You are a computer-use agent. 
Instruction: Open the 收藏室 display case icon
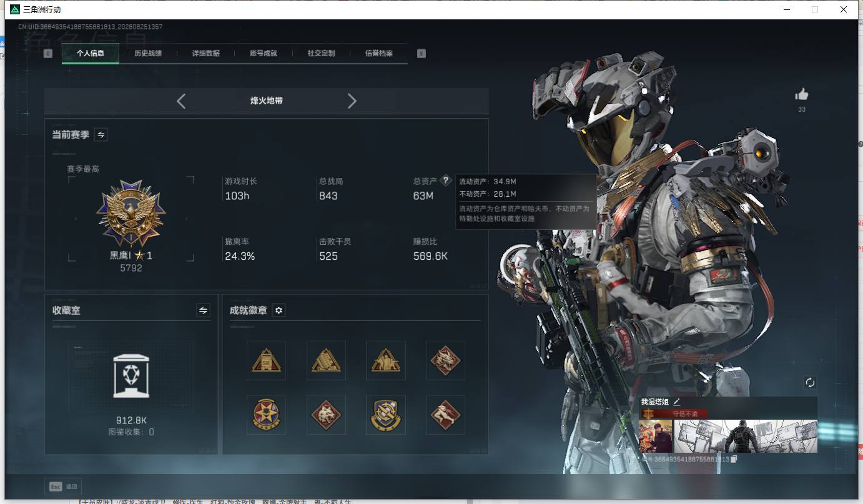[131, 376]
